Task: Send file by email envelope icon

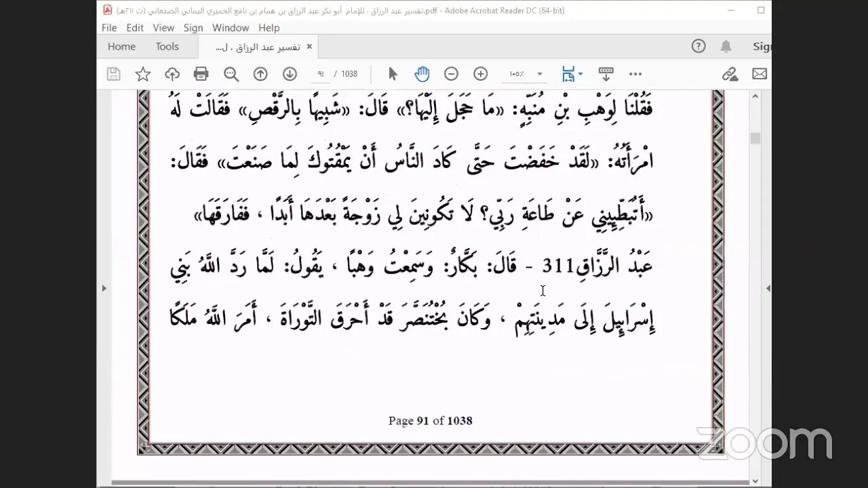Action: [x=759, y=75]
